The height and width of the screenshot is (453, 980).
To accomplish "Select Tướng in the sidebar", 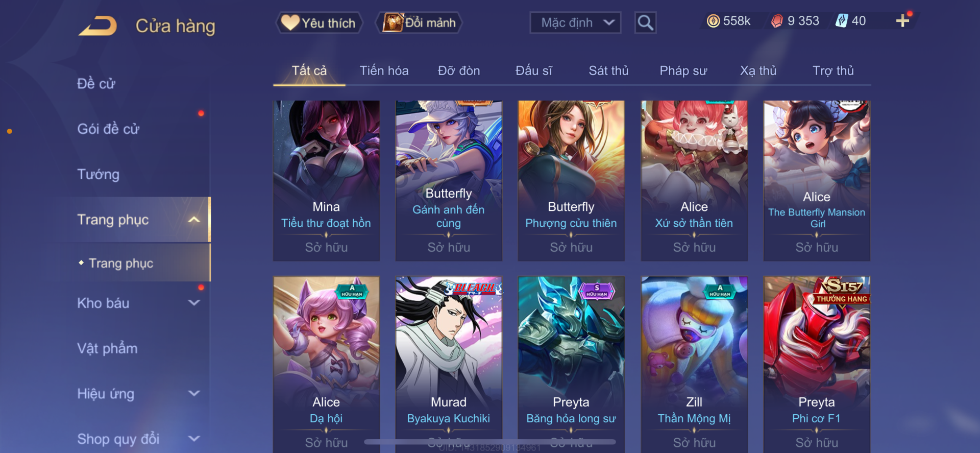I will [x=98, y=174].
